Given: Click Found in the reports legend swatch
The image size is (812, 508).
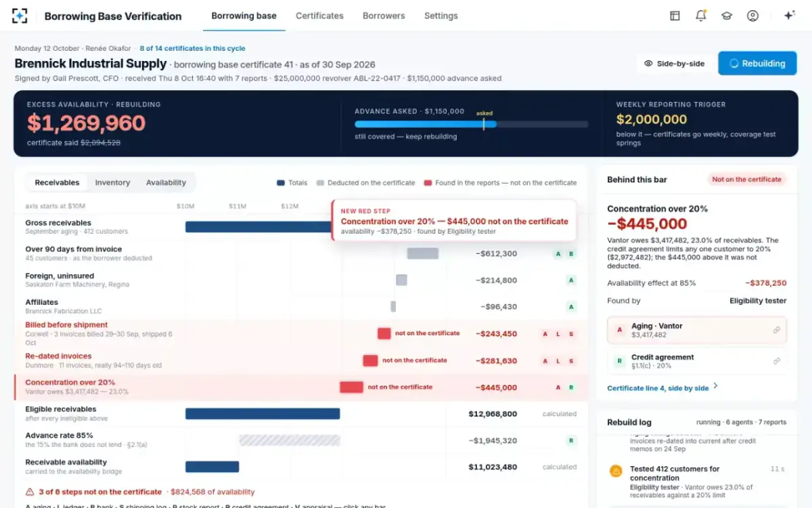Looking at the screenshot, I should [x=428, y=183].
